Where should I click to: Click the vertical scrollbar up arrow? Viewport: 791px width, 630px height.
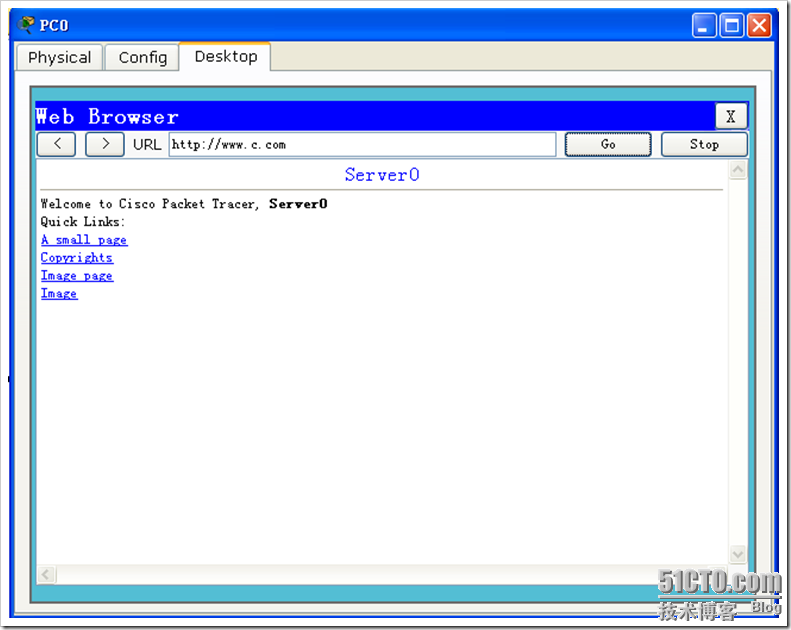[x=738, y=170]
